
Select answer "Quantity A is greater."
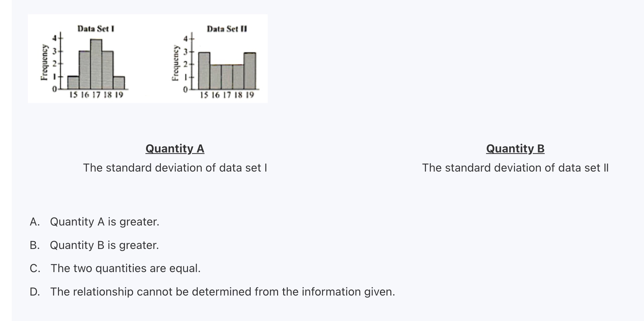pos(104,222)
